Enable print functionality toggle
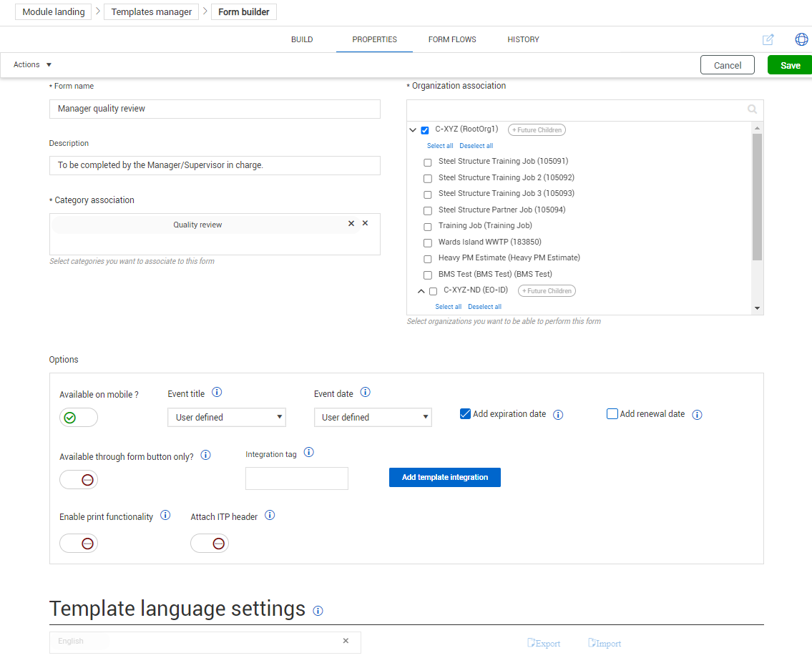Image resolution: width=812 pixels, height=663 pixels. click(79, 544)
